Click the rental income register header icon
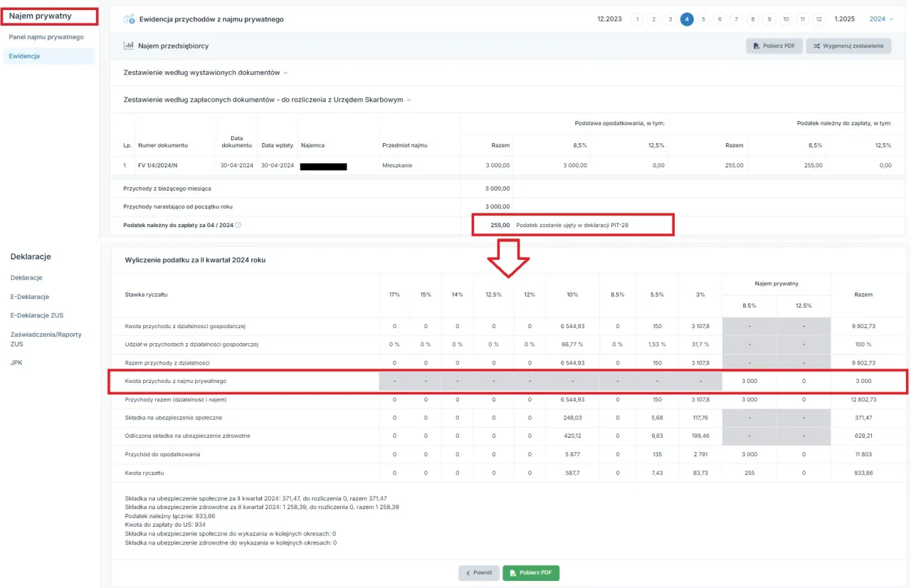 tap(129, 19)
